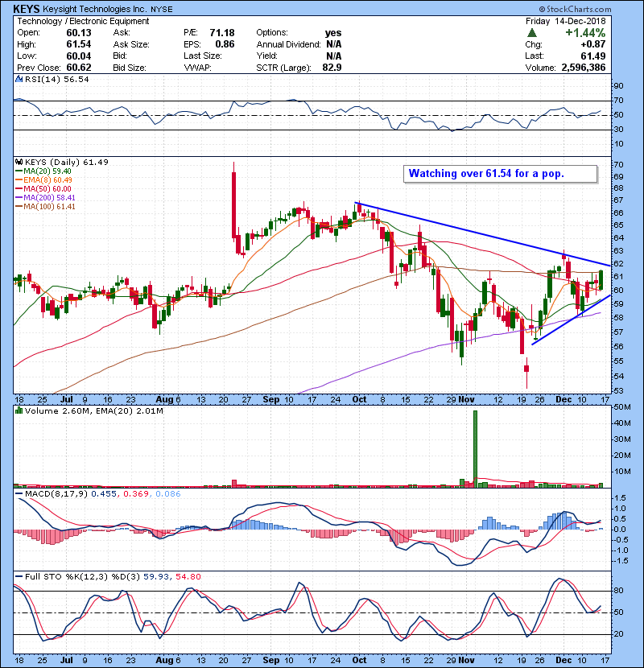Click the 'Watching over 61.54' annotation box
The width and height of the screenshot is (644, 668).
point(499,174)
